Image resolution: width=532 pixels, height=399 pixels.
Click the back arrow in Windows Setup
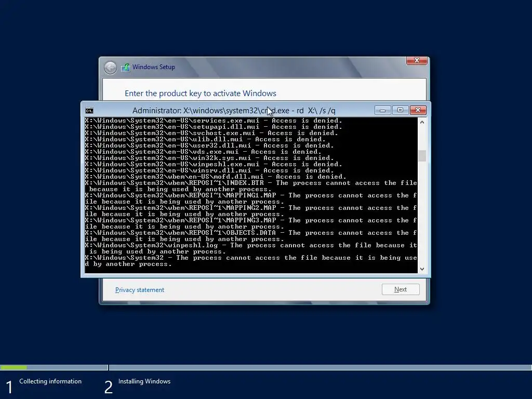tap(110, 68)
